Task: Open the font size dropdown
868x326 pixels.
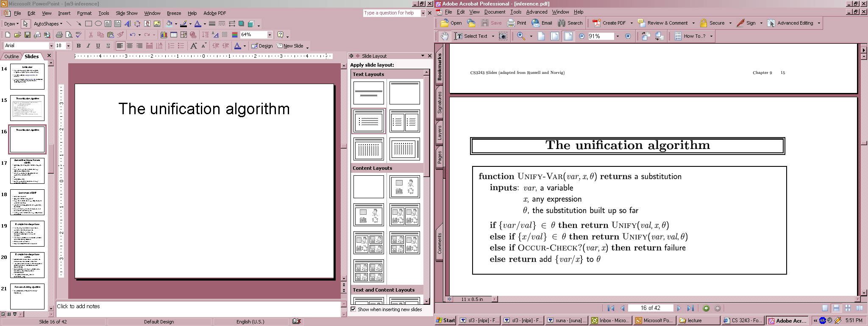Action: pyautogui.click(x=68, y=46)
